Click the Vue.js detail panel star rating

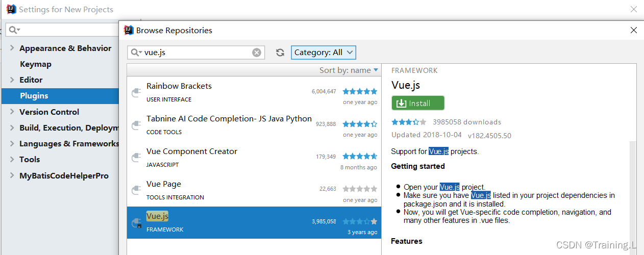click(409, 122)
